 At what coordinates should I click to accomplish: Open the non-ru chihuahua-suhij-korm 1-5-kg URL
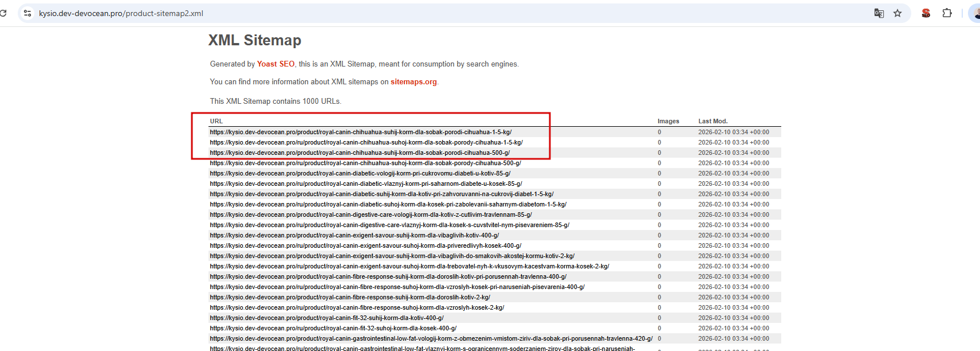pyautogui.click(x=361, y=132)
